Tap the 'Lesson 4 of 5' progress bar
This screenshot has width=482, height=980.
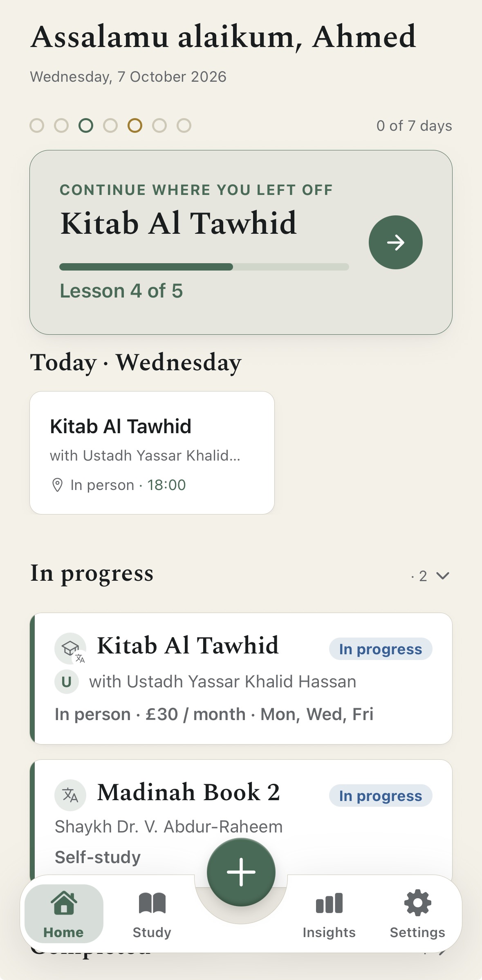coord(204,267)
